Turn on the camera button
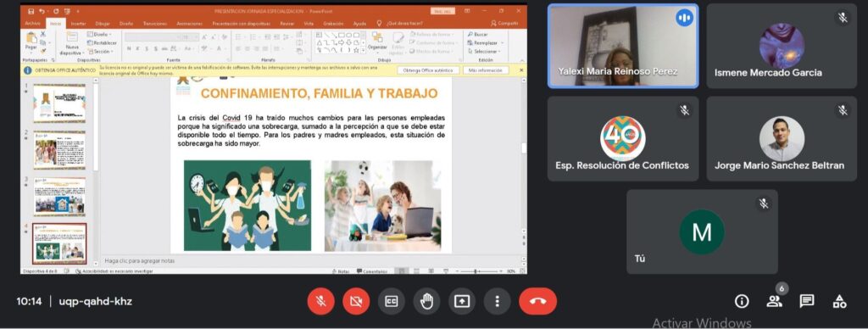Screen dimensions: 868x329 click(356, 301)
